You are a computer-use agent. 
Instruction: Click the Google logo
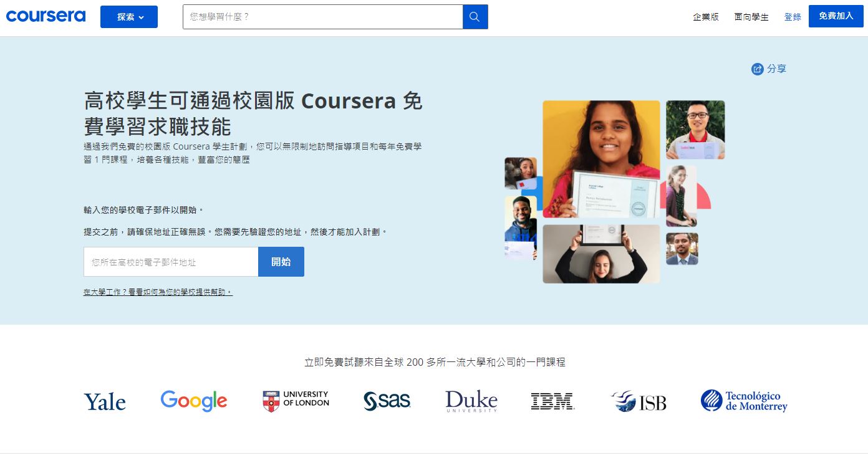point(194,401)
